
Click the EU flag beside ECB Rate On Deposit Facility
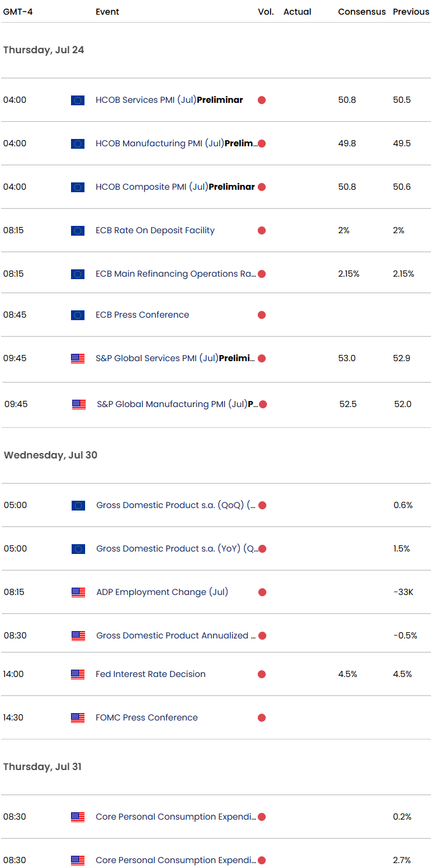78,231
